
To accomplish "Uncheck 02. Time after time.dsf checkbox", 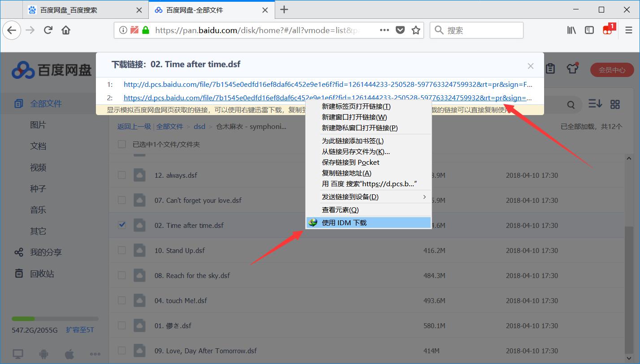I will [x=122, y=225].
